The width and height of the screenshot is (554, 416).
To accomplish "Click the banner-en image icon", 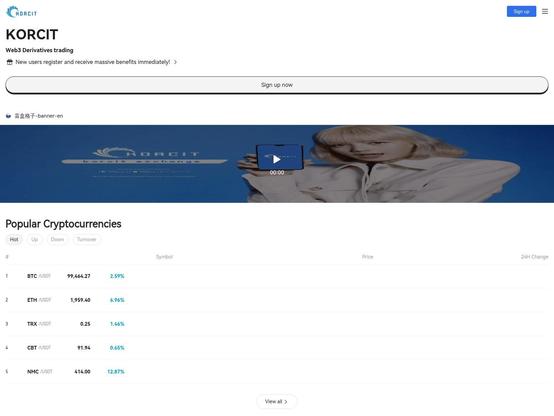I will (x=8, y=116).
